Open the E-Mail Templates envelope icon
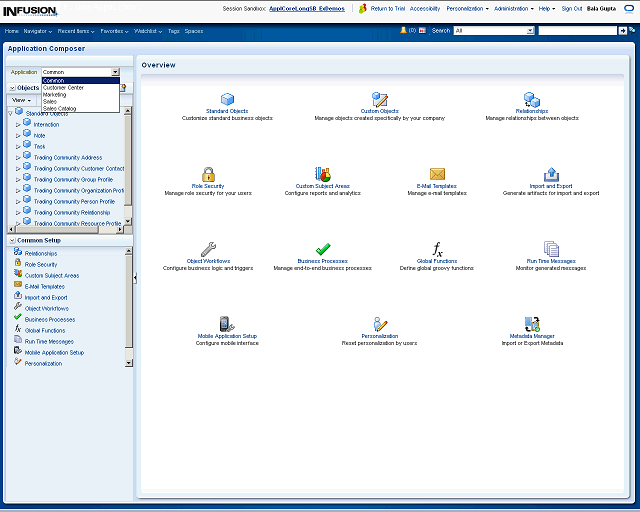The width and height of the screenshot is (640, 512). click(x=437, y=174)
